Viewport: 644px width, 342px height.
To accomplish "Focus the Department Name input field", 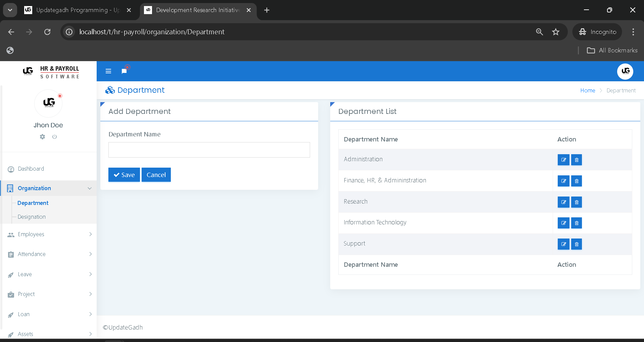I will [x=209, y=150].
